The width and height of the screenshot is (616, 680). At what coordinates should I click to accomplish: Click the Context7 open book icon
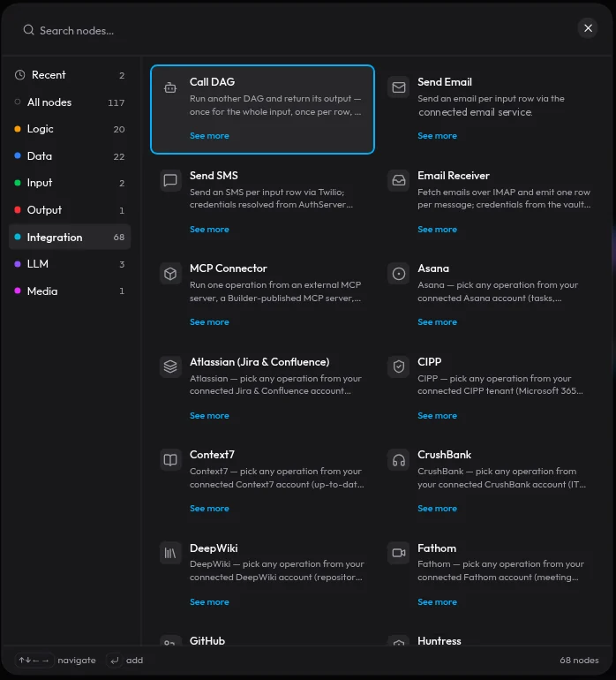click(170, 460)
